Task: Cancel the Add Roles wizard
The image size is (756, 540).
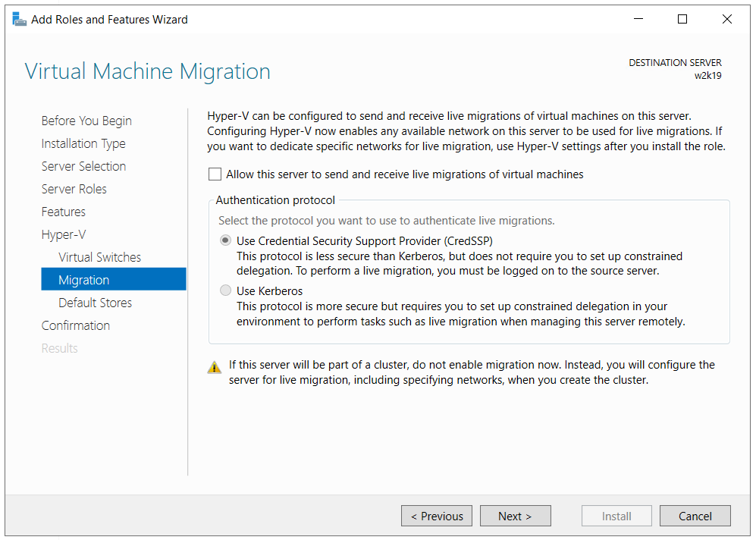Action: tap(695, 516)
